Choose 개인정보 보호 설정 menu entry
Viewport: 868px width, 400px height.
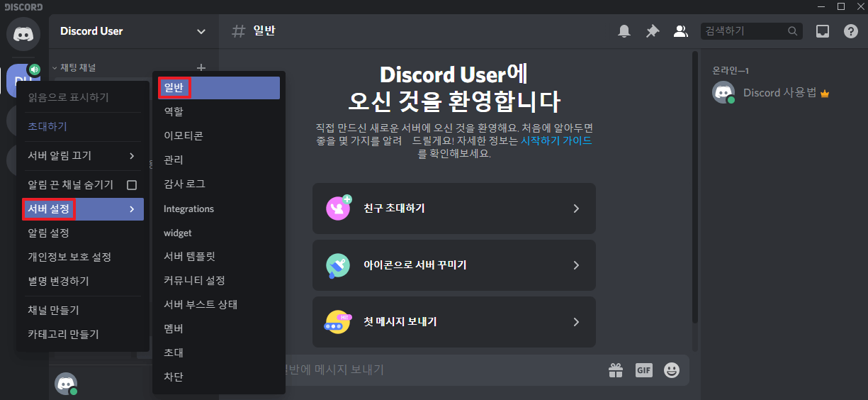83,257
